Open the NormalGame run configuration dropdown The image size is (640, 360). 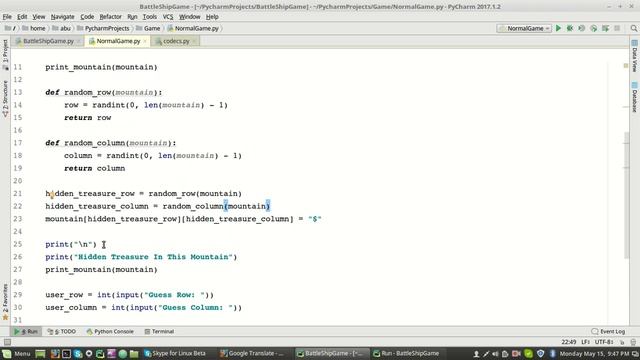(524, 28)
